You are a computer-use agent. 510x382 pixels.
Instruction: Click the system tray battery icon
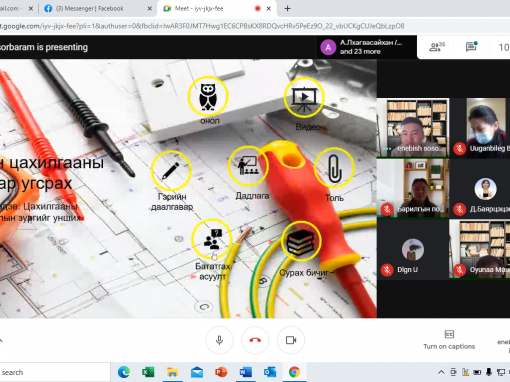tap(477, 372)
